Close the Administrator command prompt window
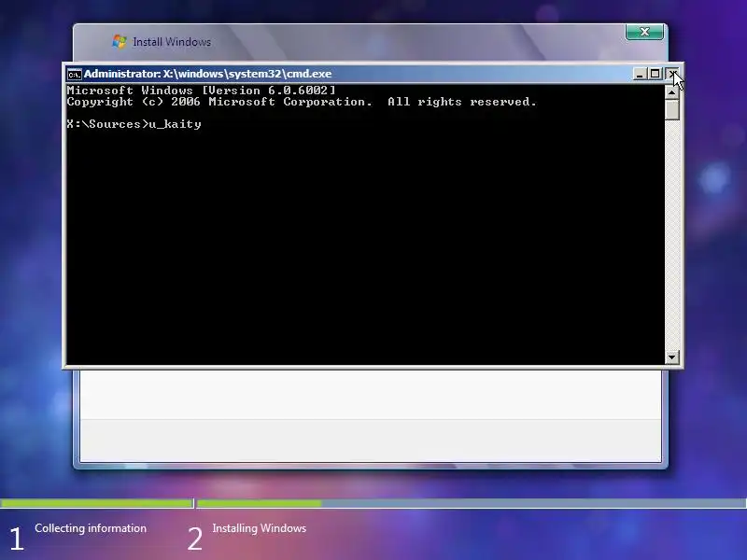The width and height of the screenshot is (747, 560). click(672, 74)
